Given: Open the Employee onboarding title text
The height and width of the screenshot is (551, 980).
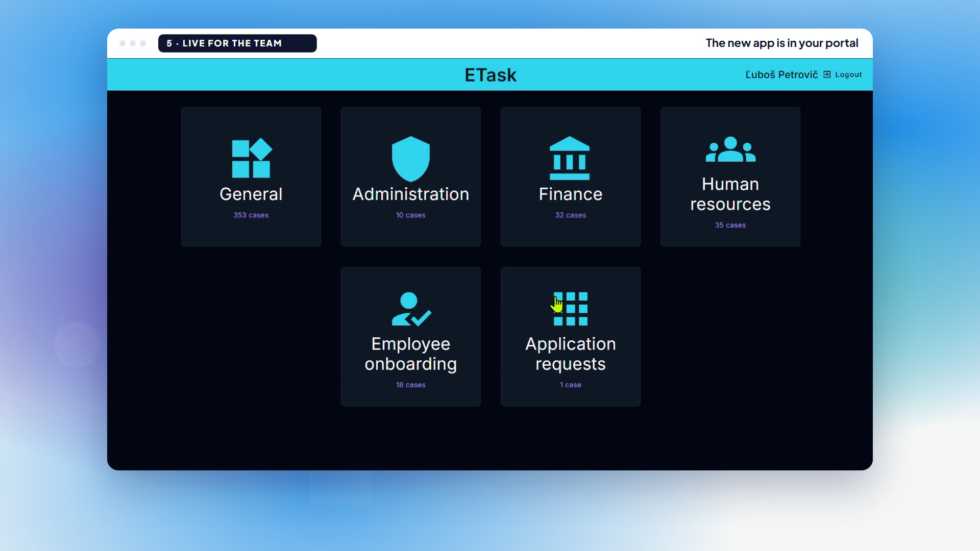Looking at the screenshot, I should coord(411,354).
